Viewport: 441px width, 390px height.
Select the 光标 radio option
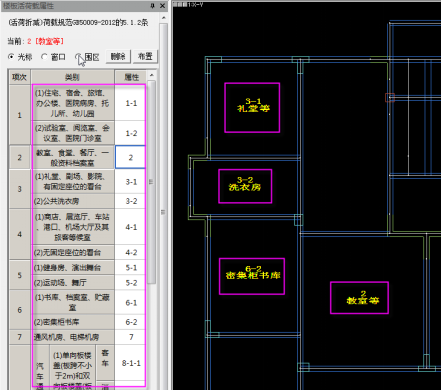click(x=20, y=57)
